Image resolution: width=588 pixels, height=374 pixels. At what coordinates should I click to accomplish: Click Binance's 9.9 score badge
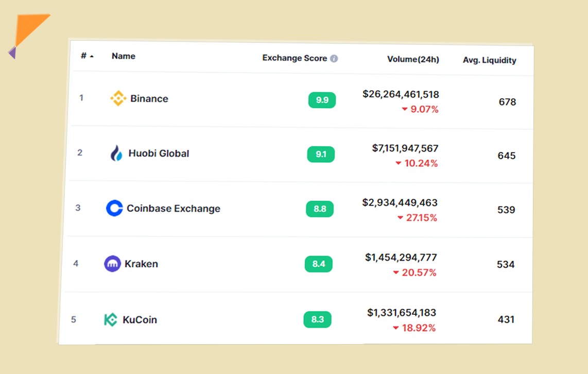tap(322, 100)
